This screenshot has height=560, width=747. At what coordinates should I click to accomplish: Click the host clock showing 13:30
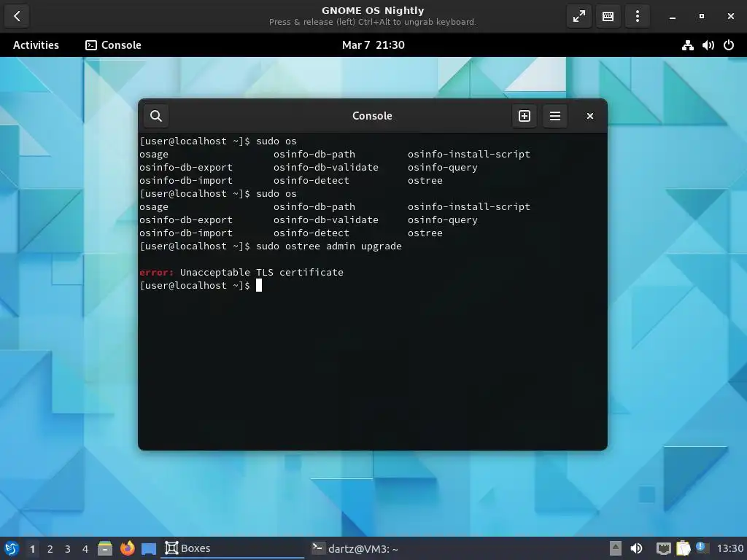coord(729,548)
